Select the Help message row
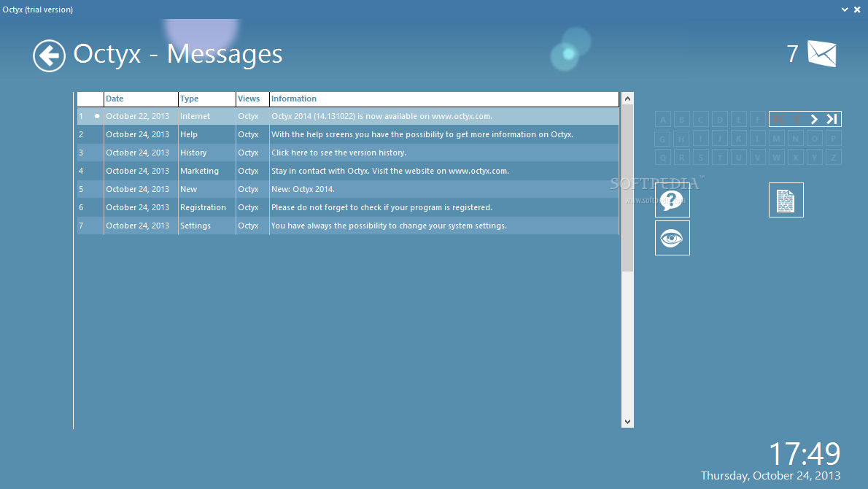 [x=348, y=134]
